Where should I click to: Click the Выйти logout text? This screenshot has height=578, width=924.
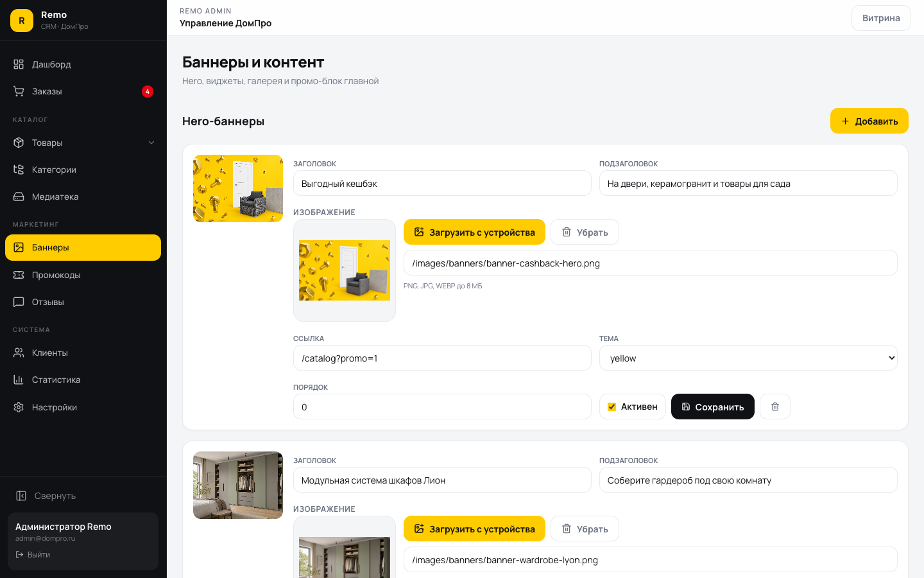(x=38, y=555)
